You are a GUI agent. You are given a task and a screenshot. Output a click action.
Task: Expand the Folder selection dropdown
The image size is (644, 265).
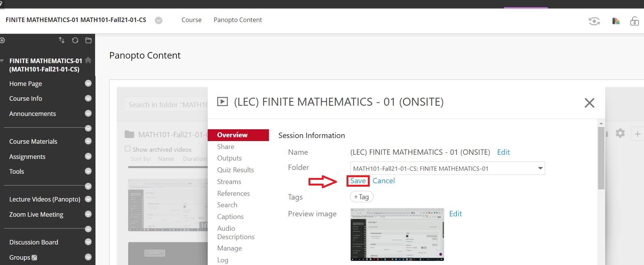tap(540, 168)
